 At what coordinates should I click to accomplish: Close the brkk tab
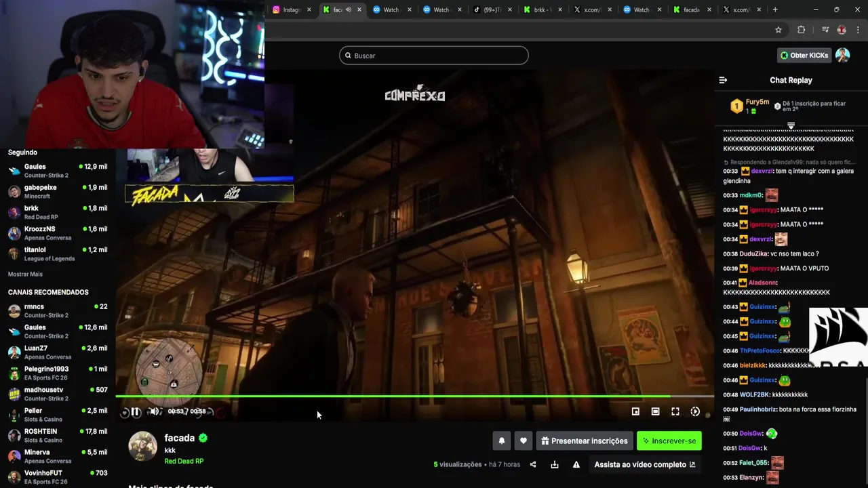pos(559,9)
